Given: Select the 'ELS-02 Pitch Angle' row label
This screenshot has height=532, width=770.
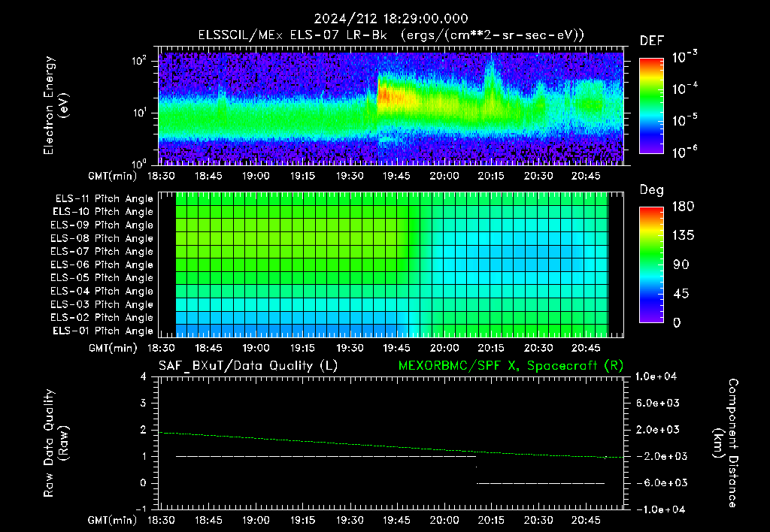Looking at the screenshot, I should pyautogui.click(x=102, y=318).
